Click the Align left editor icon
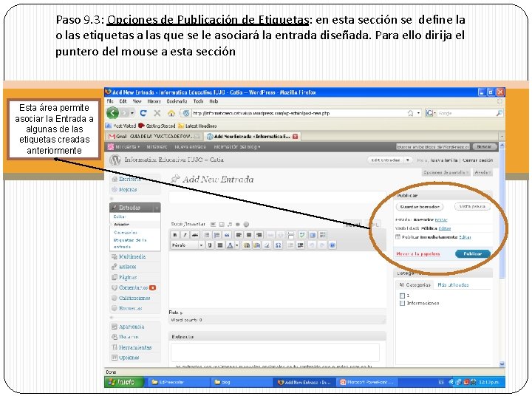The width and height of the screenshot is (532, 399). click(x=239, y=235)
